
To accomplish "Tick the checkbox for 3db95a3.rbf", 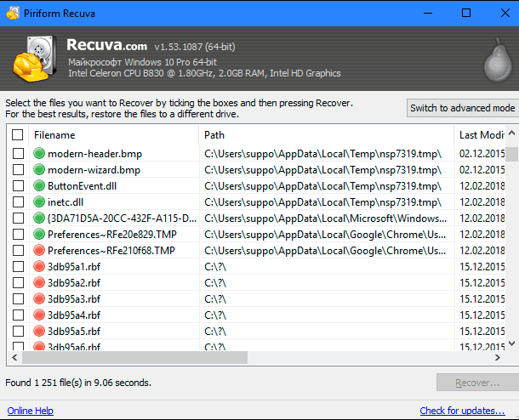I will point(18,298).
